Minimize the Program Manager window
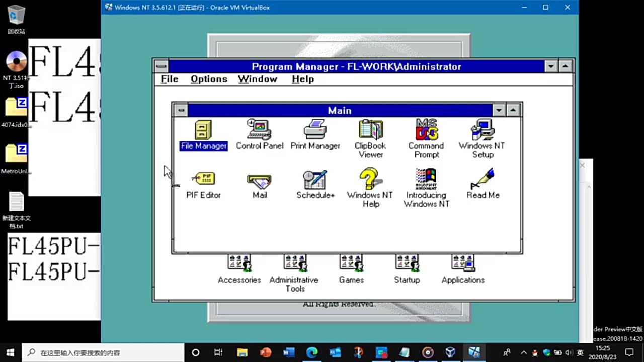This screenshot has width=644, height=362. [x=551, y=66]
